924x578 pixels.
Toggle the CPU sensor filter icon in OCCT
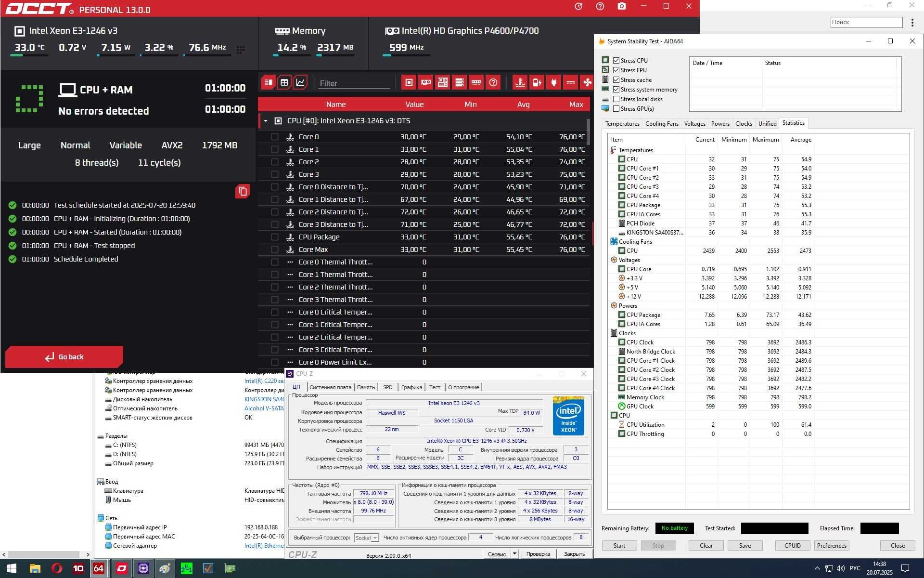click(x=409, y=82)
